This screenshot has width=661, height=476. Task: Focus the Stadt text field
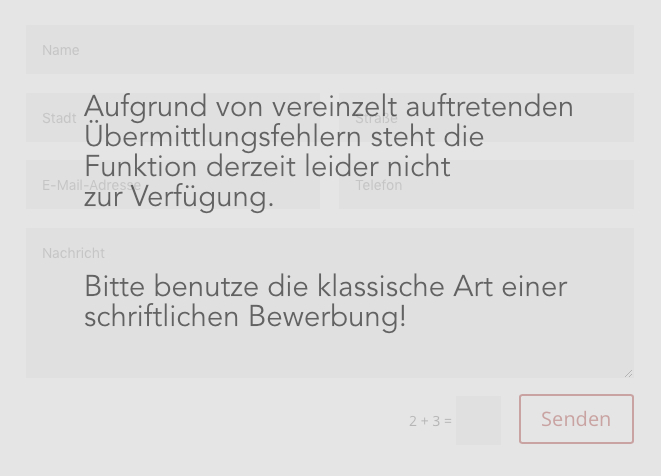(173, 118)
